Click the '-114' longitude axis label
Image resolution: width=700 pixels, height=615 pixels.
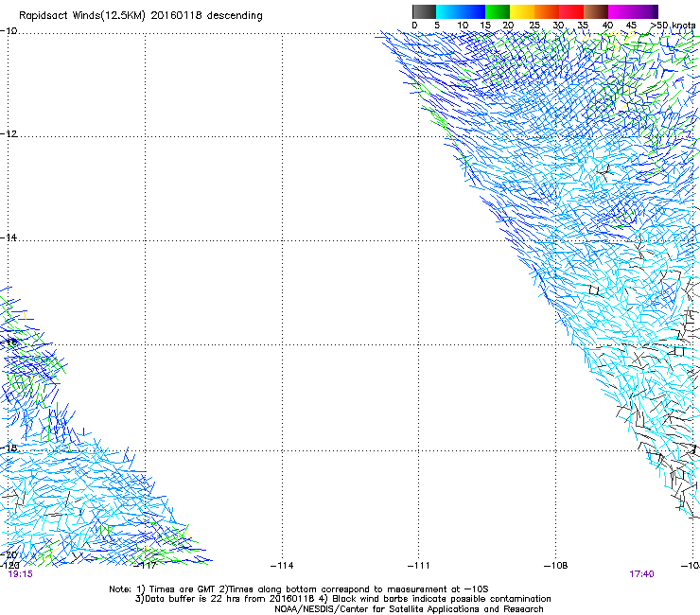pyautogui.click(x=282, y=566)
